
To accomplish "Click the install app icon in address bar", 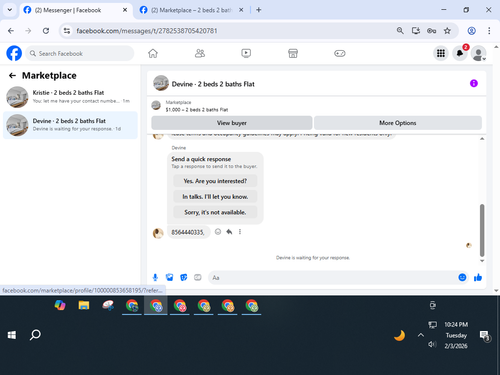I will [416, 31].
